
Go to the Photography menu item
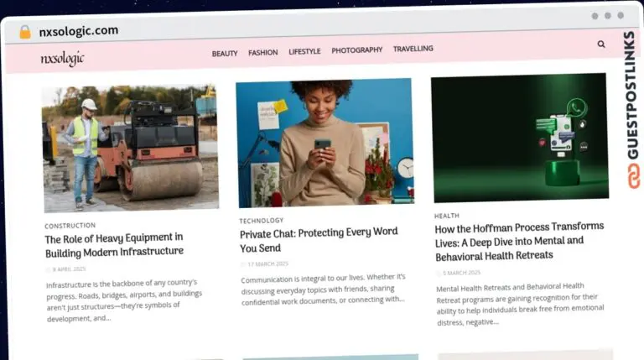357,50
